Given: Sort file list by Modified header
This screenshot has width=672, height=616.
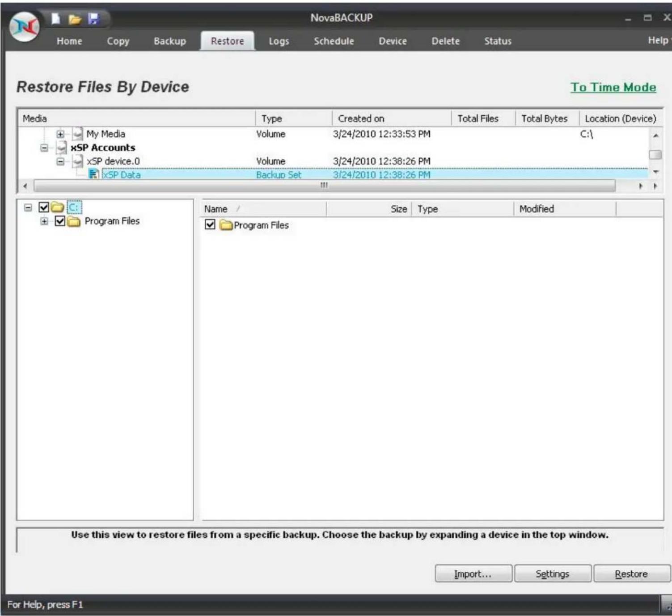Looking at the screenshot, I should pyautogui.click(x=565, y=209).
